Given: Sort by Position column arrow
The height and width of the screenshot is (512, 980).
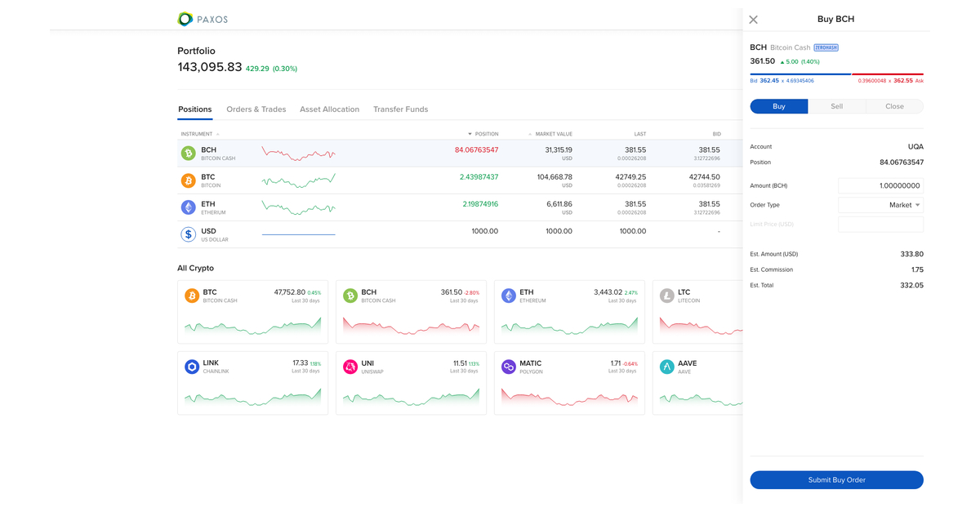Looking at the screenshot, I should 470,134.
